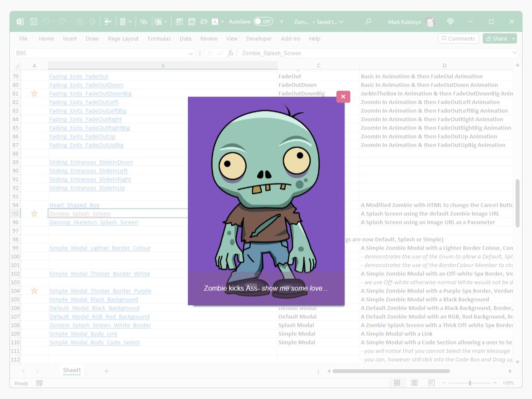Expand the Name Box dropdown
This screenshot has width=532, height=399.
[x=190, y=53]
